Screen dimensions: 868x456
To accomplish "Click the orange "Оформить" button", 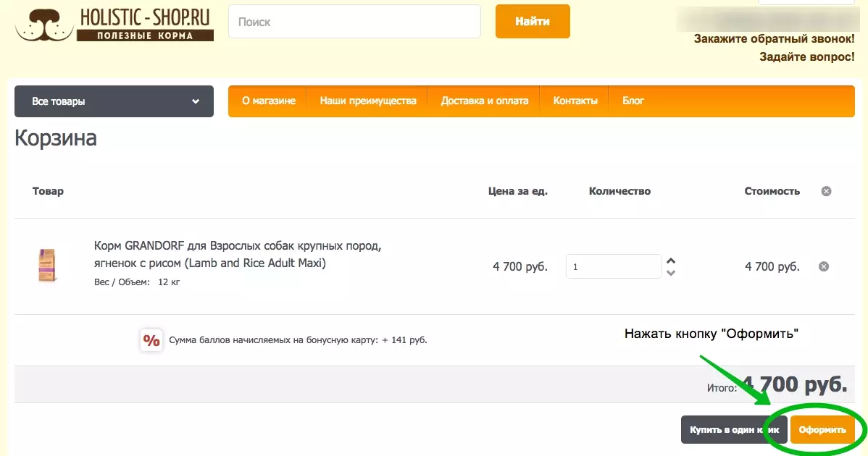I will (x=822, y=429).
